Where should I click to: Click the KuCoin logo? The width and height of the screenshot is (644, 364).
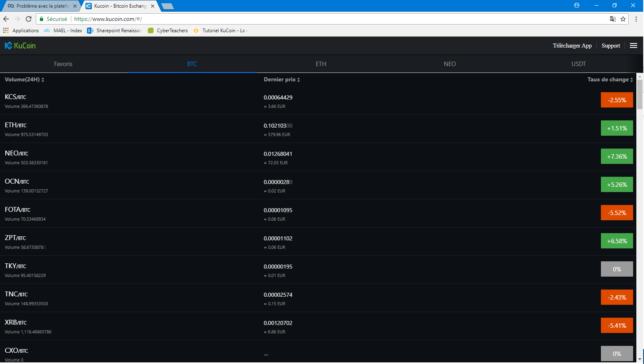click(20, 45)
